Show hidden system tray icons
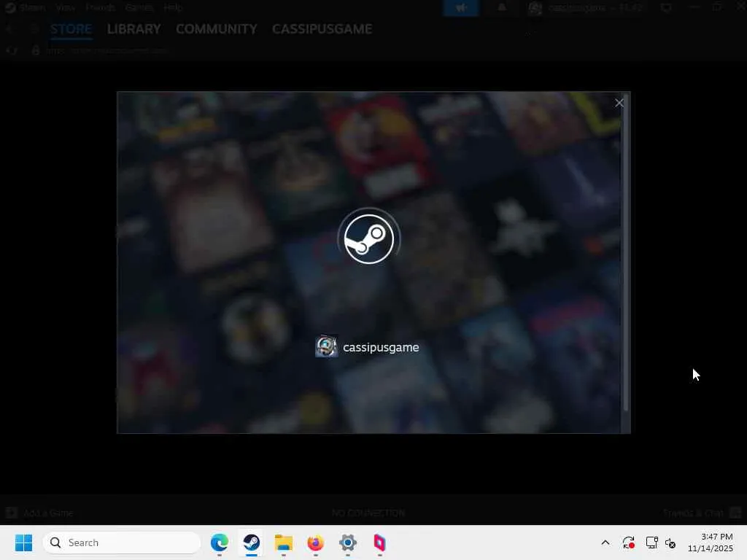Viewport: 747px width, 560px height. click(605, 542)
